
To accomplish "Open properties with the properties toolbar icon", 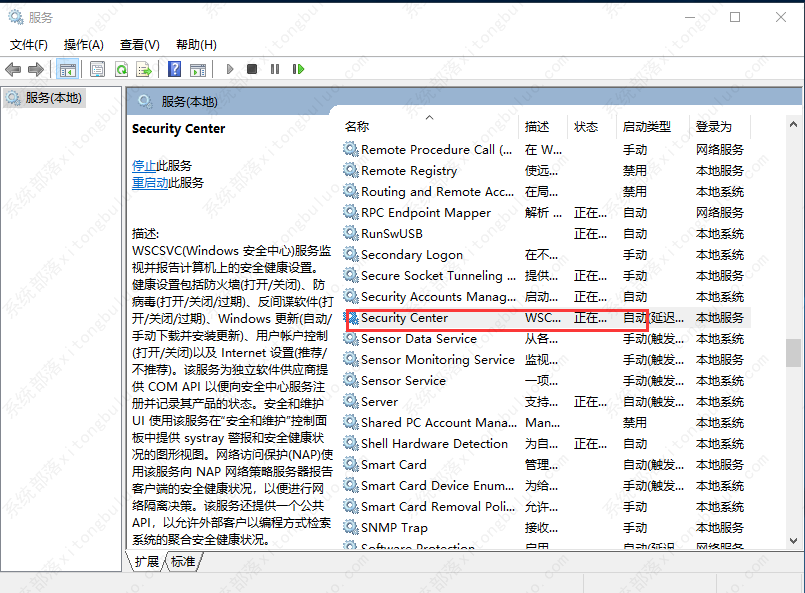I will click(x=97, y=68).
